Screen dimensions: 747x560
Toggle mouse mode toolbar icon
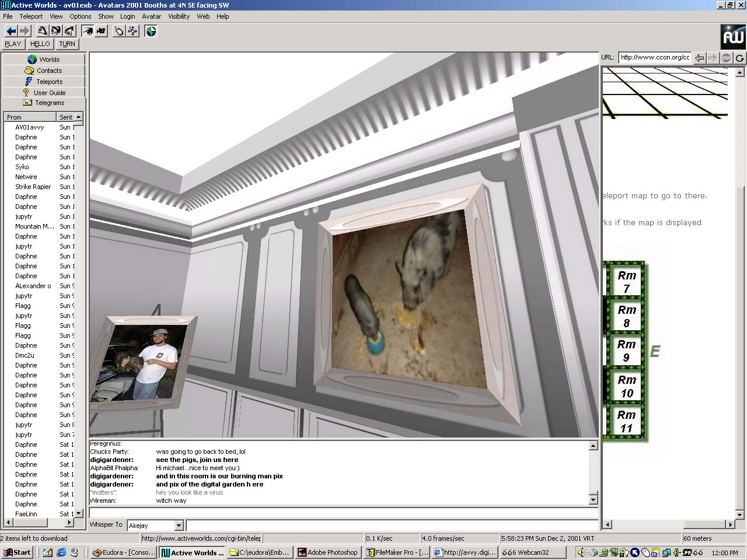click(118, 31)
